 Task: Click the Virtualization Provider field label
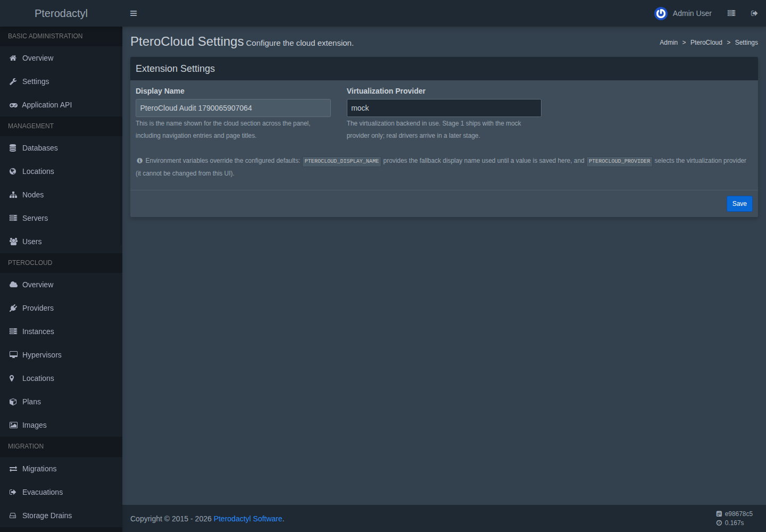(x=386, y=91)
